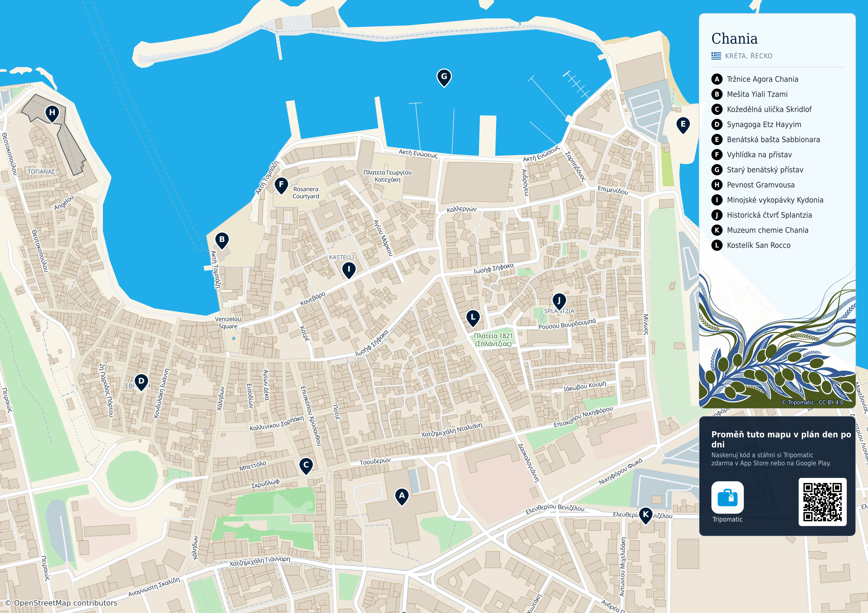
Task: Open 'Mešita Yiali Tzami' legend entry
Action: click(x=757, y=94)
